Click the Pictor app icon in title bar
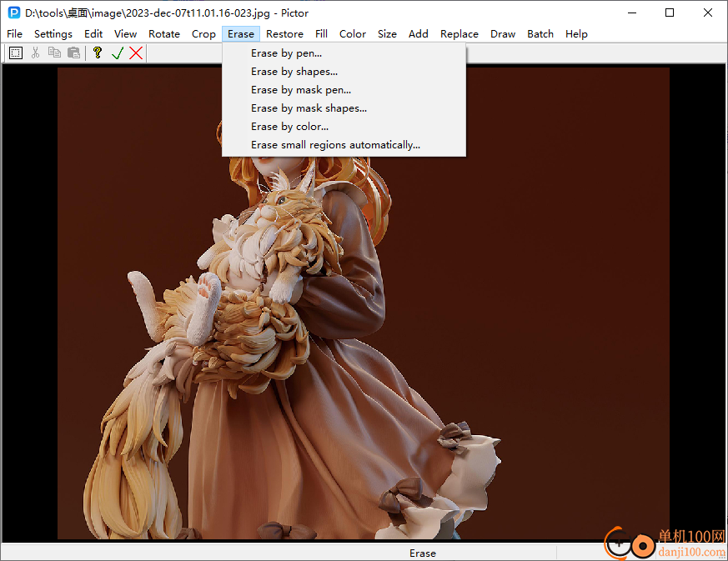728x561 pixels. click(14, 13)
